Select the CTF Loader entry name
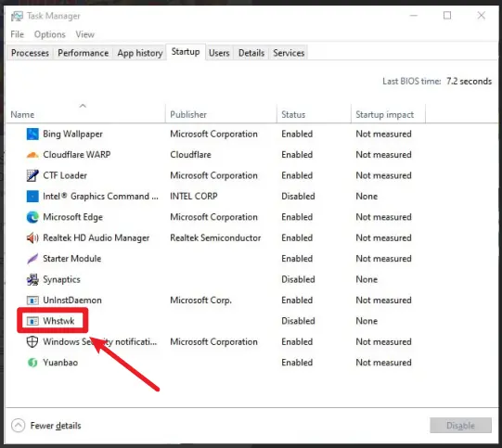The image size is (502, 448). 65,175
